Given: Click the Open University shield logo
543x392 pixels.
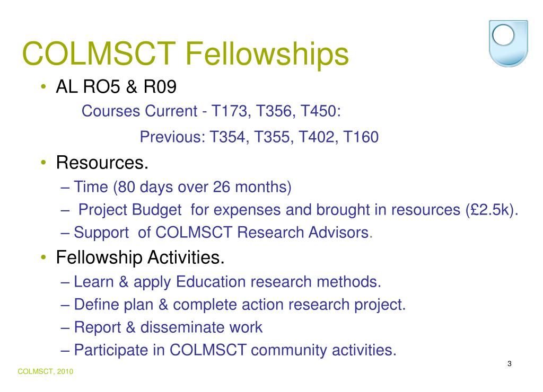Looking at the screenshot, I should [509, 43].
